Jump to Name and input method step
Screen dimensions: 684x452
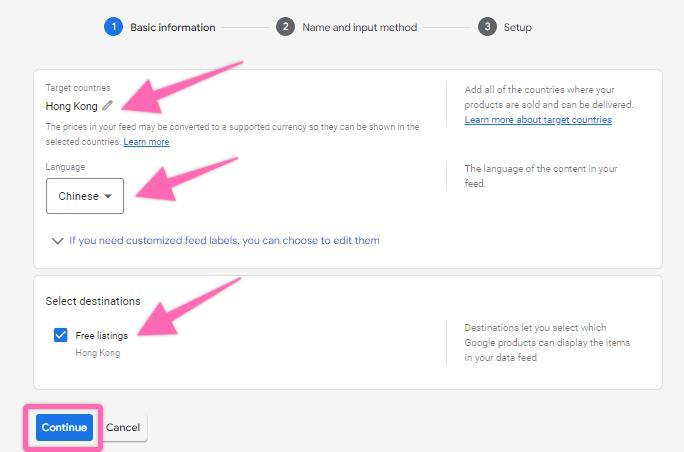pos(360,27)
